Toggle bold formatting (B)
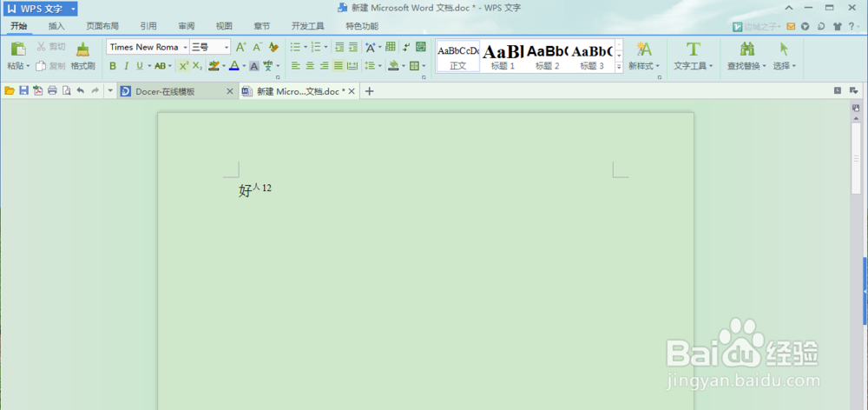This screenshot has height=410, width=868. pos(113,66)
